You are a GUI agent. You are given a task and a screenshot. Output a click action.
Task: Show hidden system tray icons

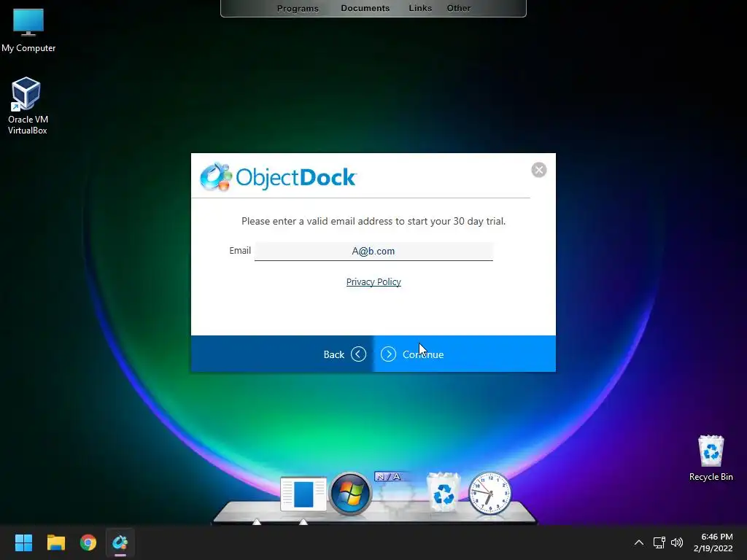pos(639,542)
